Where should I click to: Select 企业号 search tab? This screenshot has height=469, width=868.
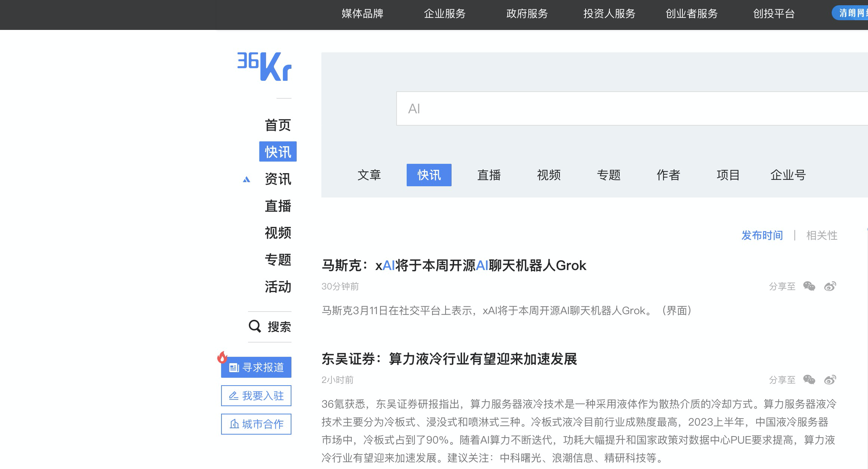(788, 175)
